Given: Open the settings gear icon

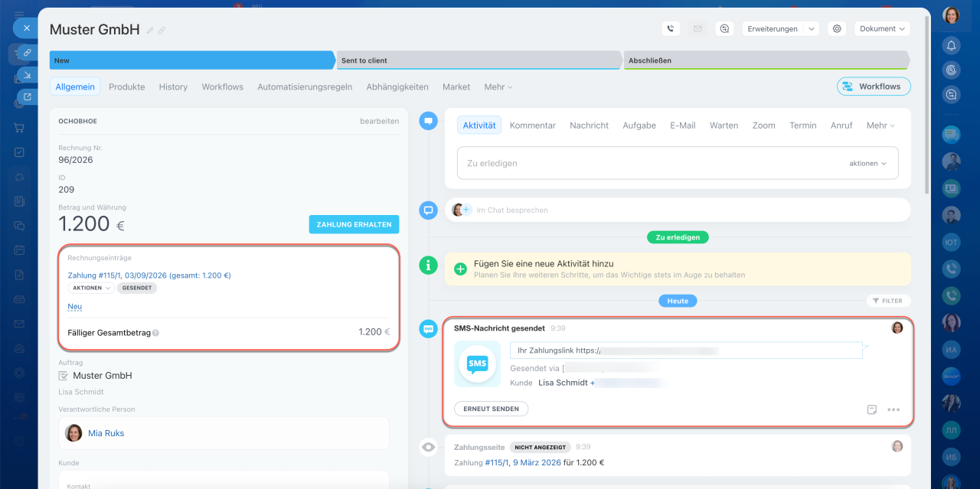Looking at the screenshot, I should pyautogui.click(x=837, y=28).
